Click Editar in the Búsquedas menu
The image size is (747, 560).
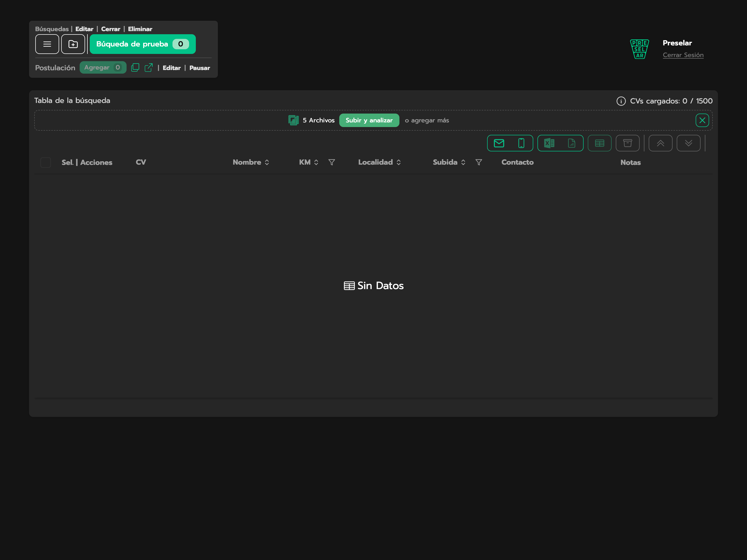coord(84,29)
